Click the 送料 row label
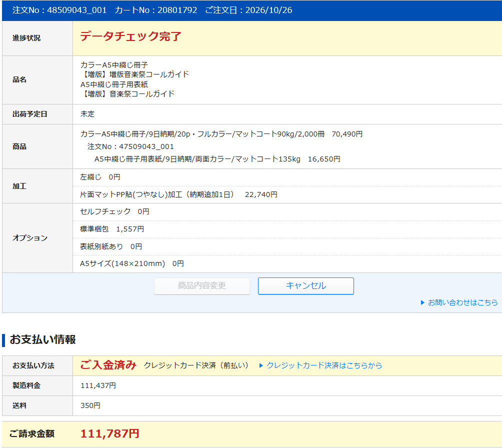502x448 pixels. pos(19,405)
